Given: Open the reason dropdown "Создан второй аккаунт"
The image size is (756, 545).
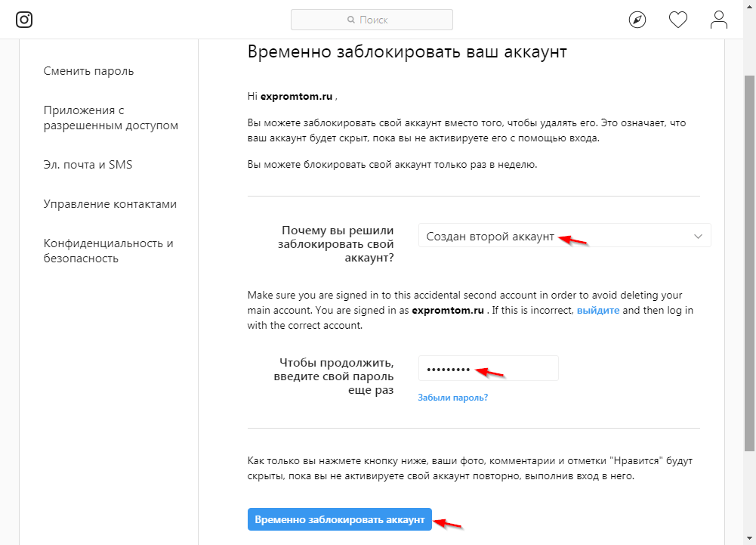Looking at the screenshot, I should (x=565, y=236).
